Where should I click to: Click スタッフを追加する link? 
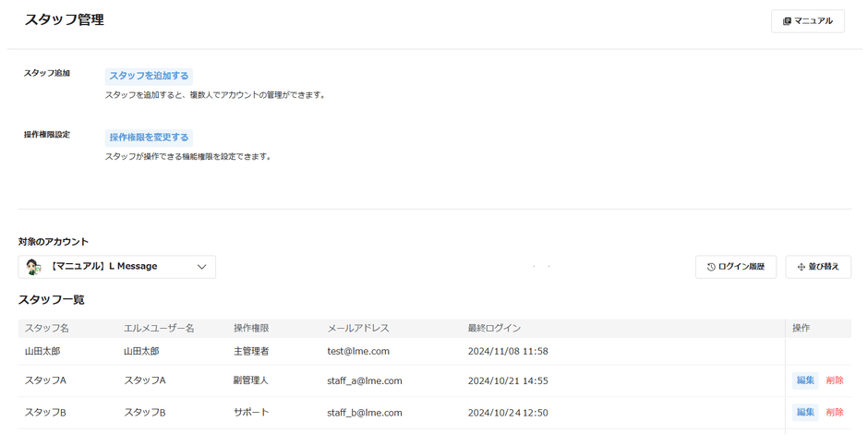[x=149, y=76]
